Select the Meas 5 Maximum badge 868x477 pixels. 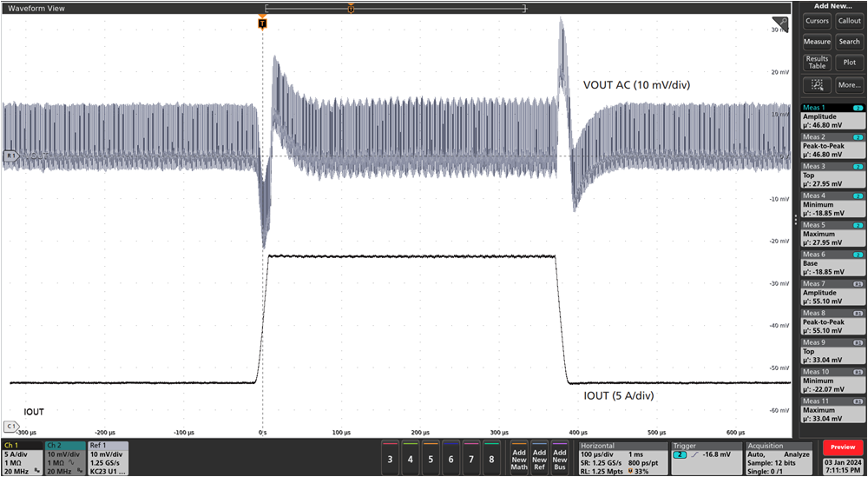click(832, 235)
